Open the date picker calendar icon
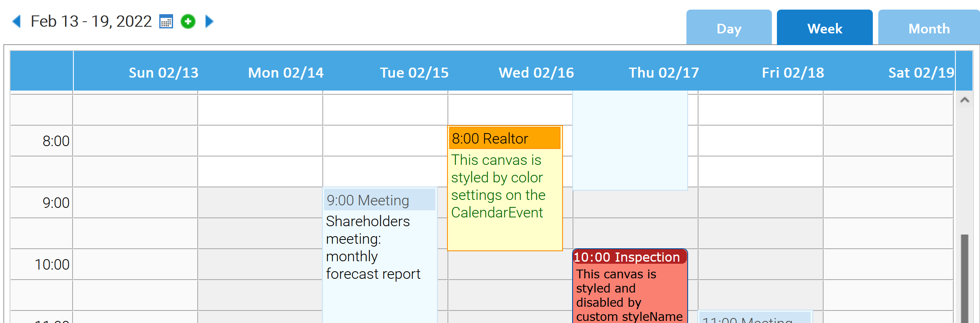The height and width of the screenshot is (323, 980). coord(166,21)
